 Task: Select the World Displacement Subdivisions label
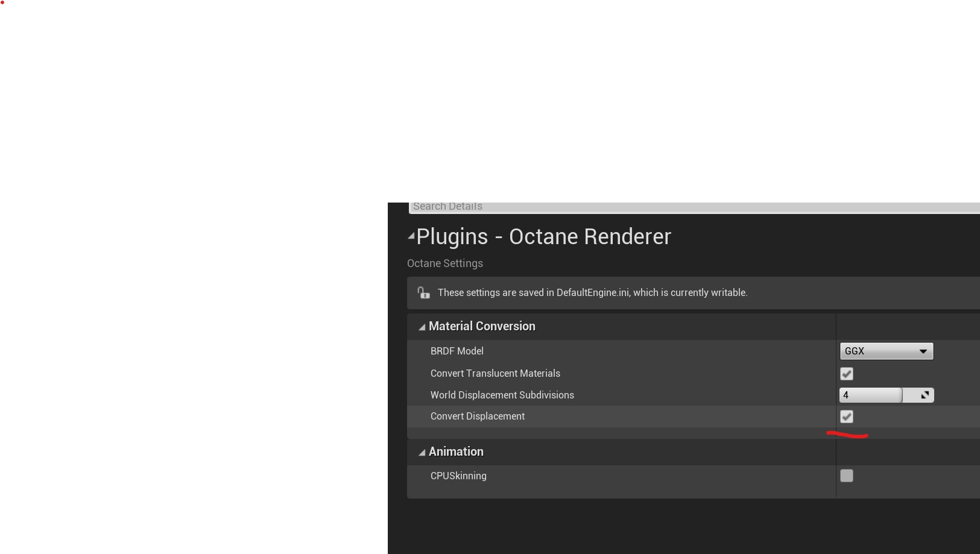[502, 395]
